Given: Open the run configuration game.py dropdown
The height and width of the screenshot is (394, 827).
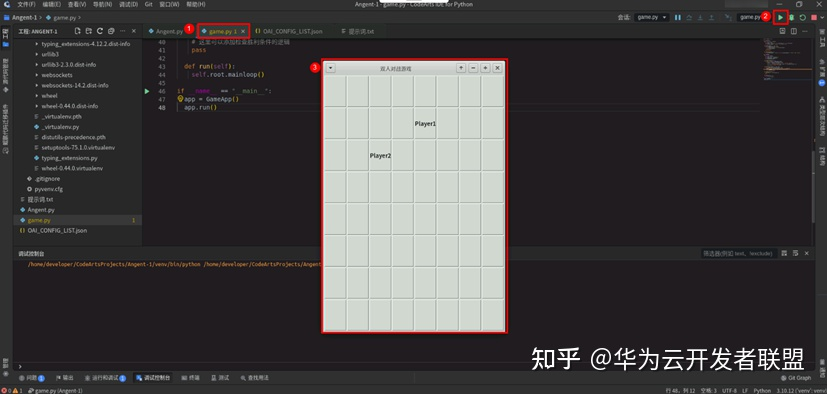Looking at the screenshot, I should pyautogui.click(x=751, y=17).
